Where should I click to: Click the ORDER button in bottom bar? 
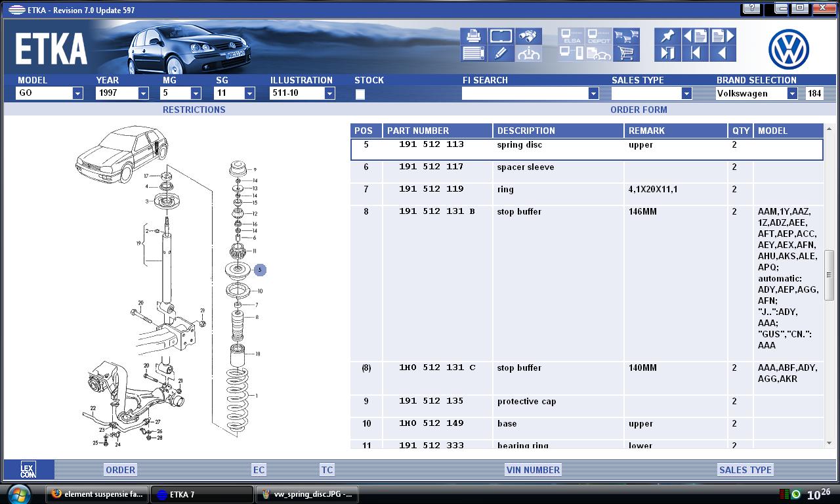[x=121, y=470]
